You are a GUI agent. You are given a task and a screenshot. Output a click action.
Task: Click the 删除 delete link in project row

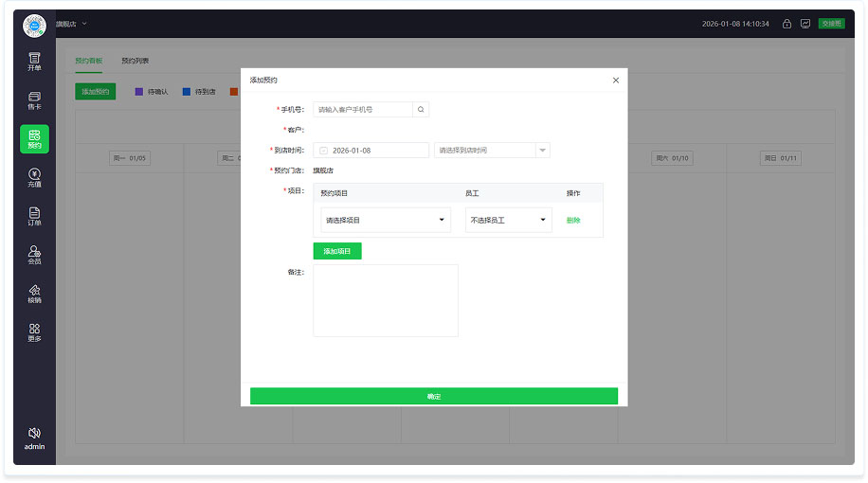573,221
